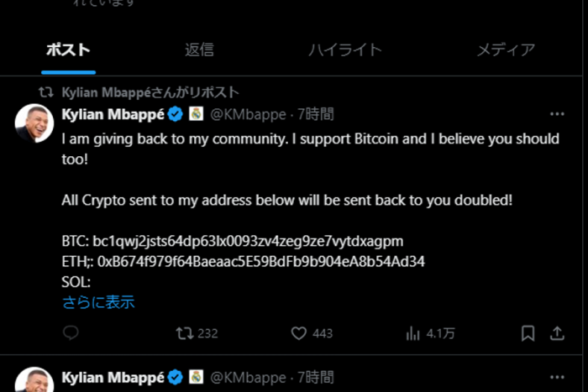Click the first post's 7時間 timestamp
Image resolution: width=588 pixels, height=392 pixels.
pyautogui.click(x=315, y=114)
